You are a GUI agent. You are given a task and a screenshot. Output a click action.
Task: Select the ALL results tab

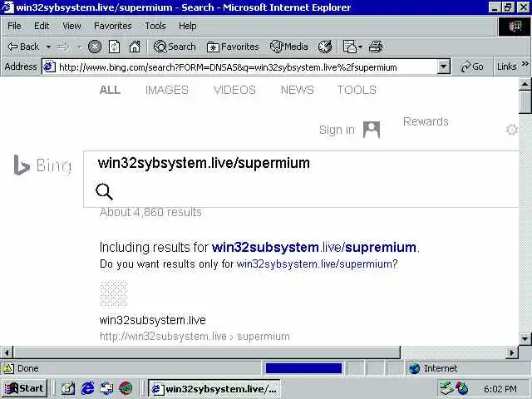pyautogui.click(x=110, y=90)
